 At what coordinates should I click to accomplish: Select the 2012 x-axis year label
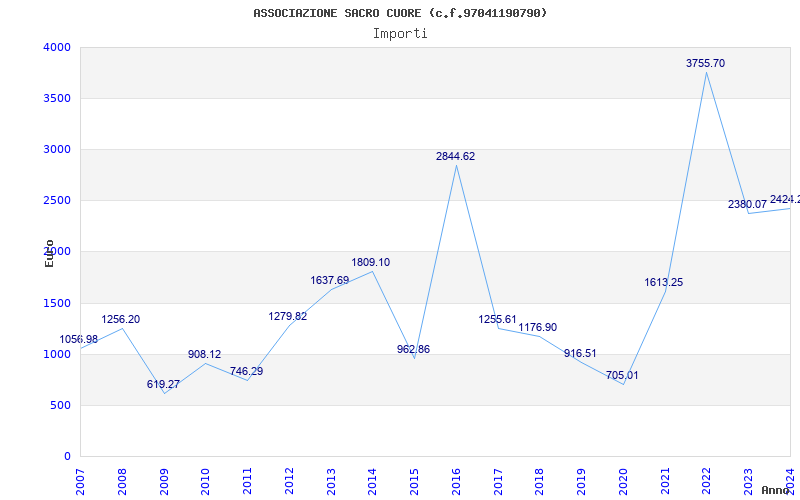289,482
